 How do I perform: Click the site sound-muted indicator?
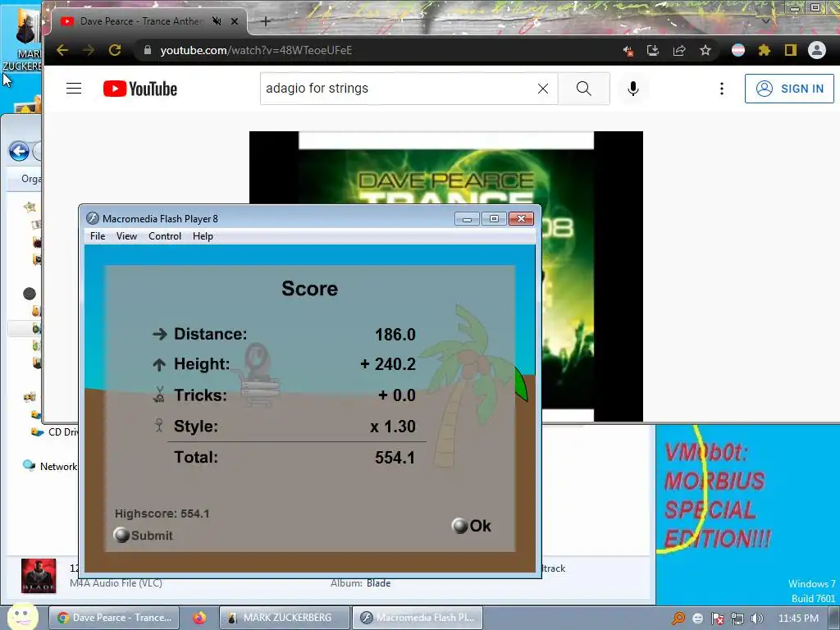pos(628,51)
